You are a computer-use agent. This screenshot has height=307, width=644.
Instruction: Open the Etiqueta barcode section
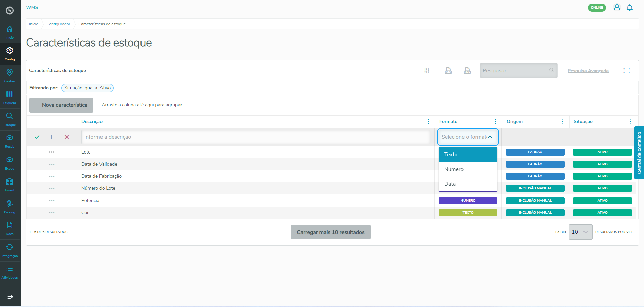pos(10,98)
